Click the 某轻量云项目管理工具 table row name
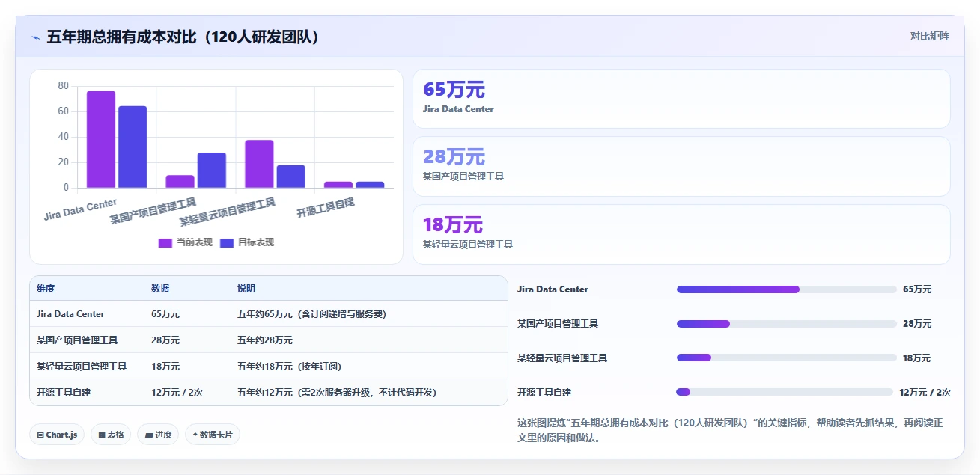The width and height of the screenshot is (980, 475). point(82,367)
